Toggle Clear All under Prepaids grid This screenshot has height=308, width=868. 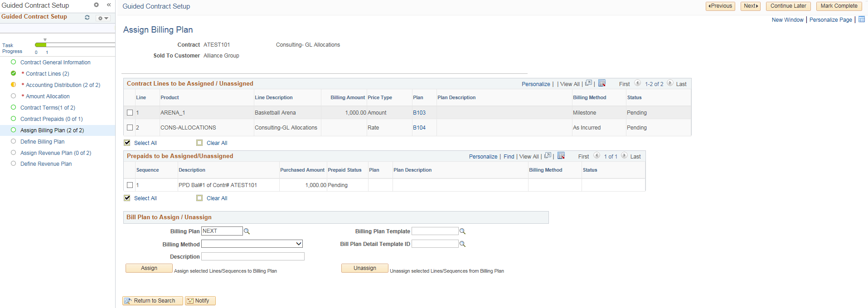(199, 198)
